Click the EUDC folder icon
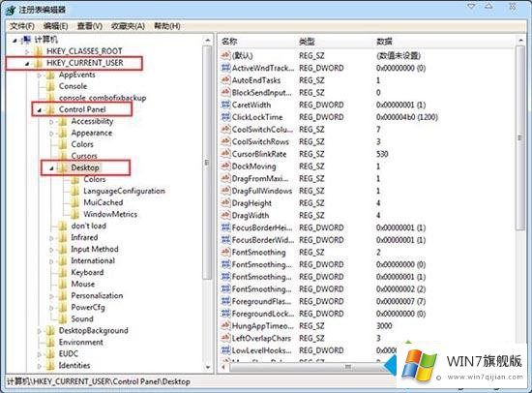532x393 pixels. (50, 353)
